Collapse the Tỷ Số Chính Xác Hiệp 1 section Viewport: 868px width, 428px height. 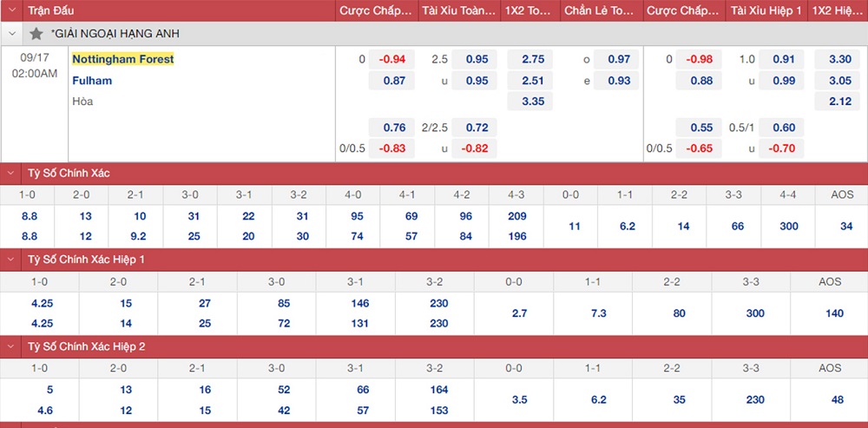pyautogui.click(x=11, y=260)
